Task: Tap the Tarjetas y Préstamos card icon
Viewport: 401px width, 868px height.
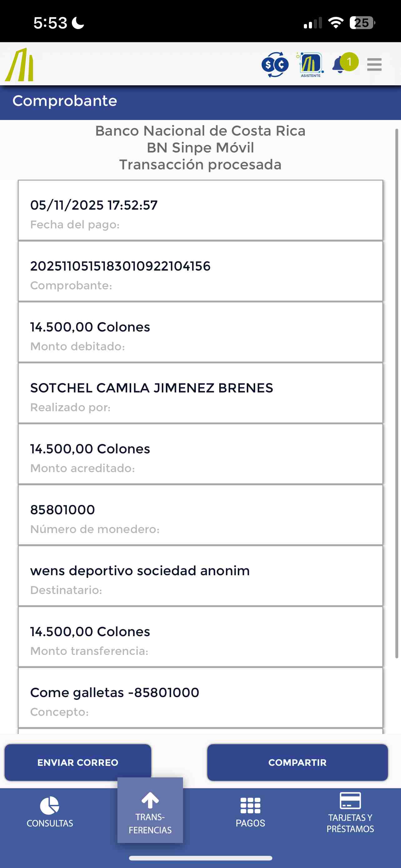Action: click(350, 801)
